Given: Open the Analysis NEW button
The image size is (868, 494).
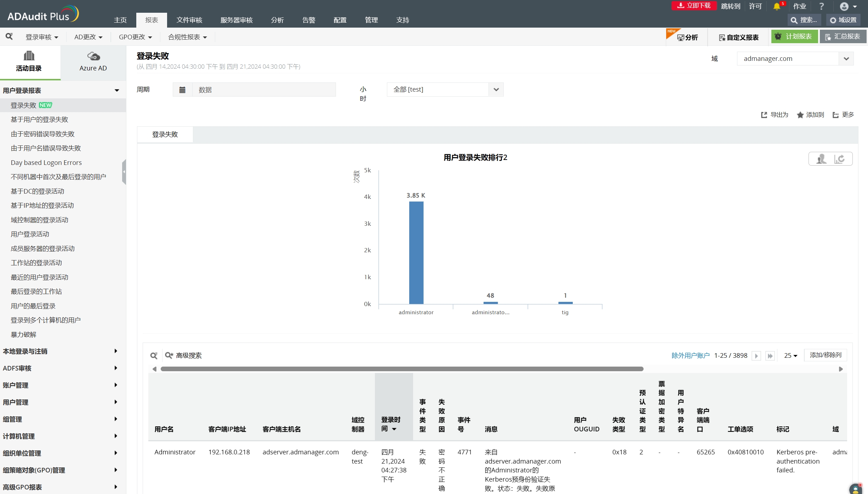Looking at the screenshot, I should point(687,37).
